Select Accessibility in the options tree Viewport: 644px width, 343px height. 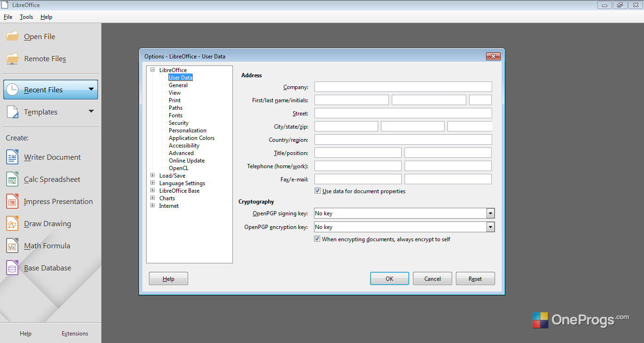click(x=184, y=145)
